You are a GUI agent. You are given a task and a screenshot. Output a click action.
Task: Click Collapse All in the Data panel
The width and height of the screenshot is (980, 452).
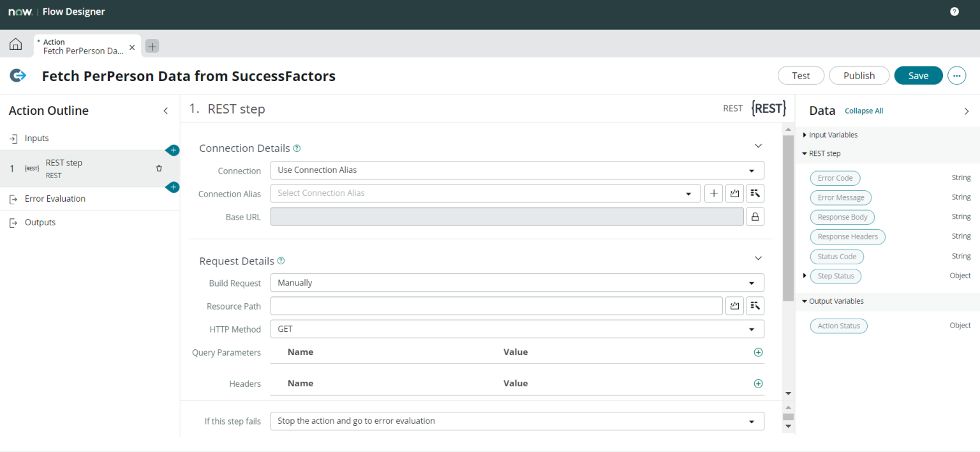click(863, 110)
